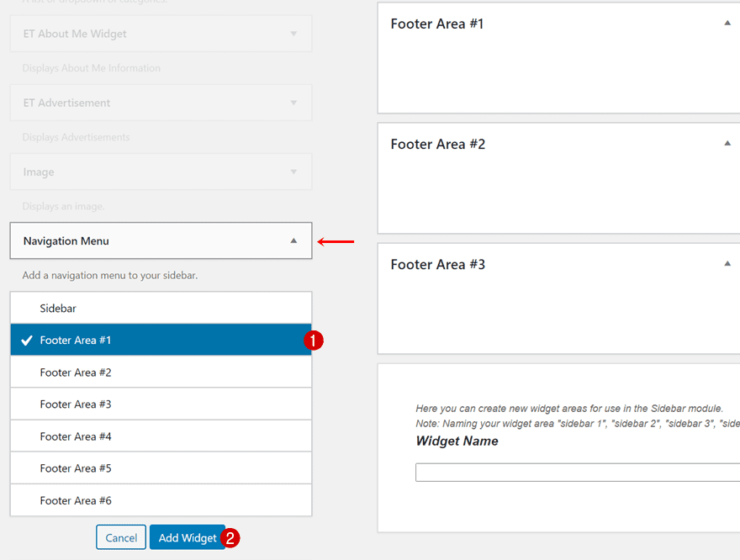Select Footer Area #5 in the list
The image size is (740, 560).
click(x=160, y=468)
